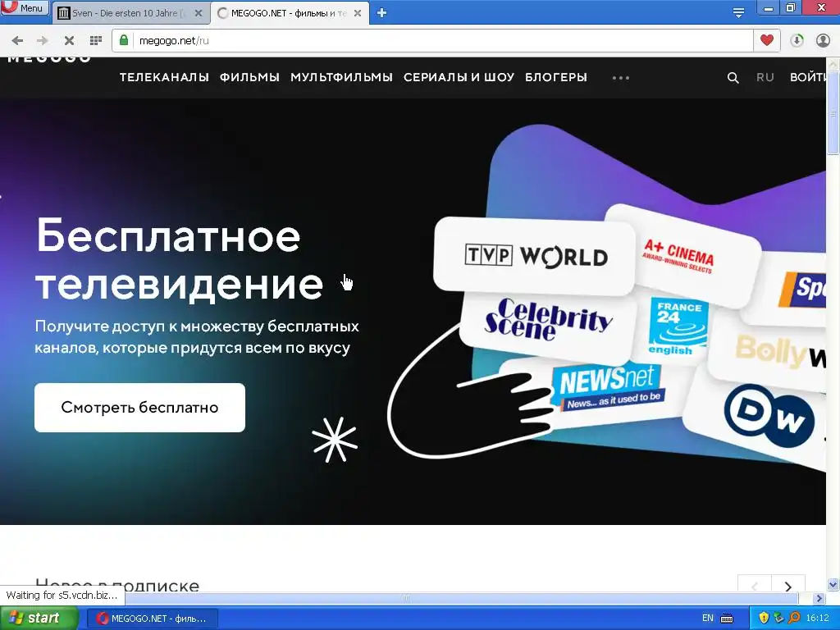The width and height of the screenshot is (840, 630).
Task: Select the A+ Cinema channel card
Action: (x=682, y=256)
